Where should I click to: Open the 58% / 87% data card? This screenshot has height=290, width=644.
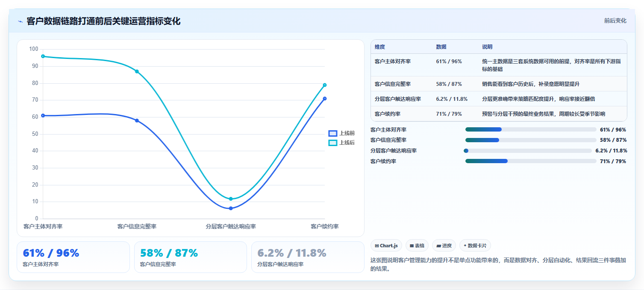[x=191, y=257]
